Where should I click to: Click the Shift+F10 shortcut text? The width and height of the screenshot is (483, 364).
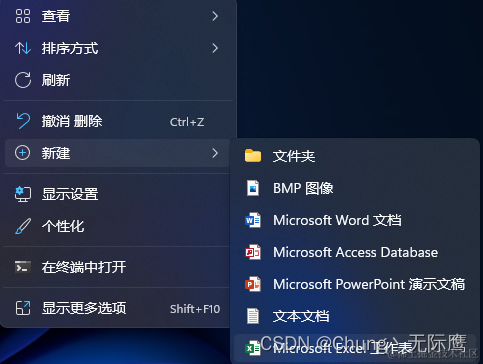[x=195, y=309]
